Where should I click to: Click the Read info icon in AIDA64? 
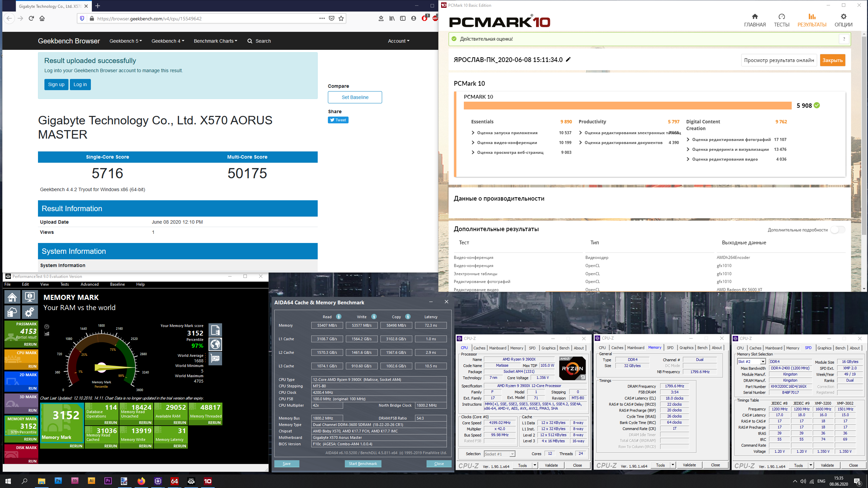coord(338,317)
